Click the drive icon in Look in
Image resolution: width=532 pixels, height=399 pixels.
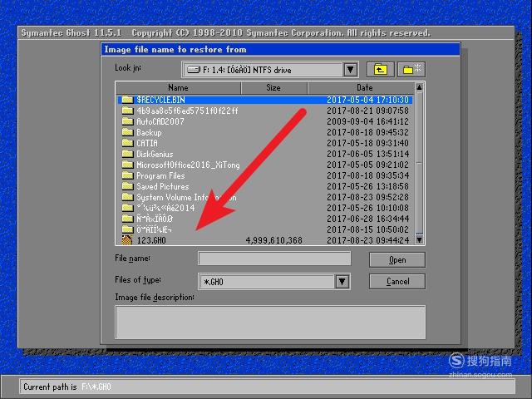click(194, 70)
